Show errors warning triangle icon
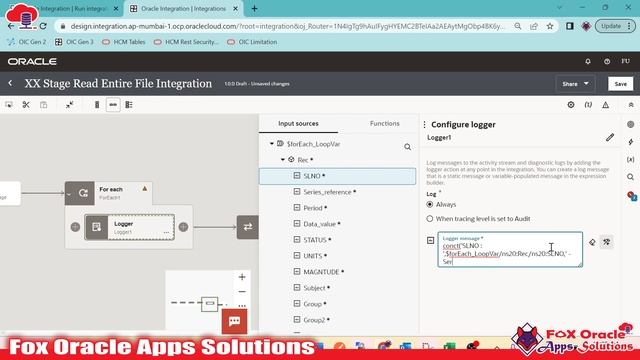 tap(606, 105)
